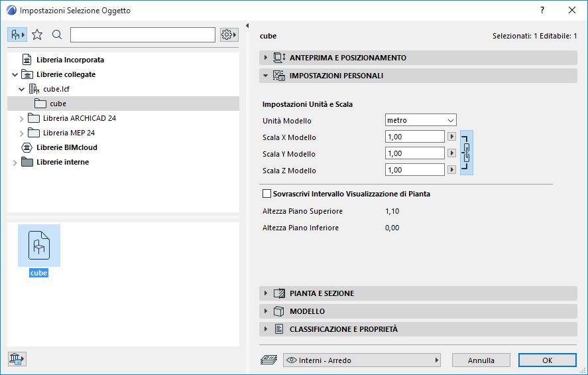588x375 pixels.
Task: Click the Librerie BIMcloud icon
Action: (27, 147)
